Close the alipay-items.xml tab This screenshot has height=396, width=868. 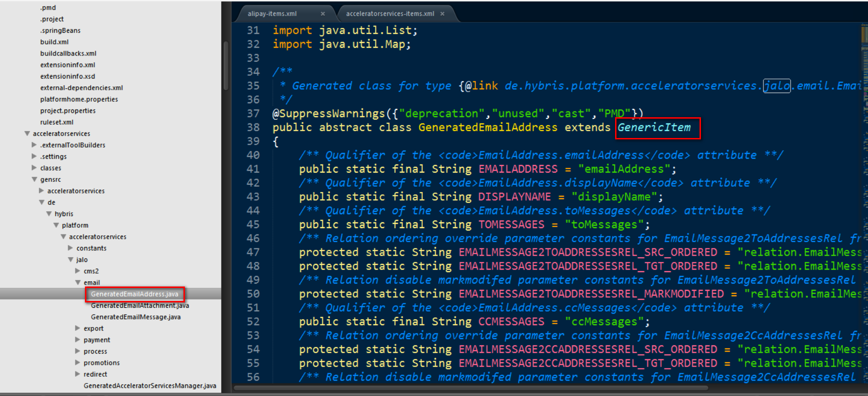pos(322,14)
